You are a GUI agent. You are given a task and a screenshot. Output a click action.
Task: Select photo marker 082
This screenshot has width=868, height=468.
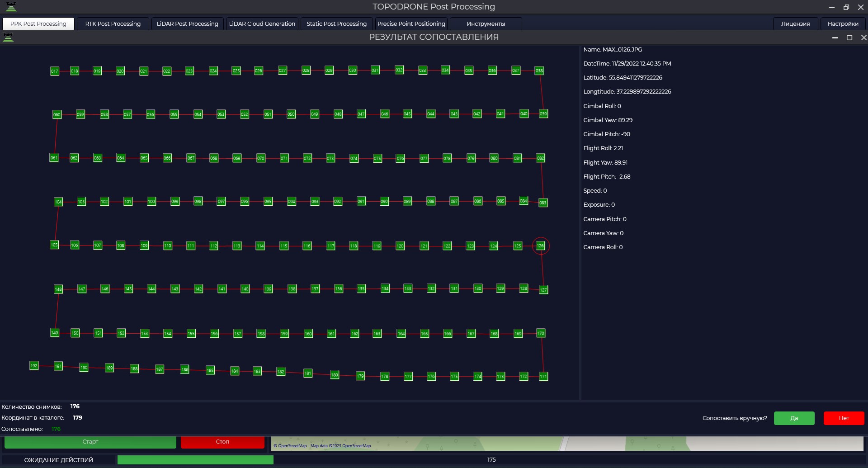(541, 158)
